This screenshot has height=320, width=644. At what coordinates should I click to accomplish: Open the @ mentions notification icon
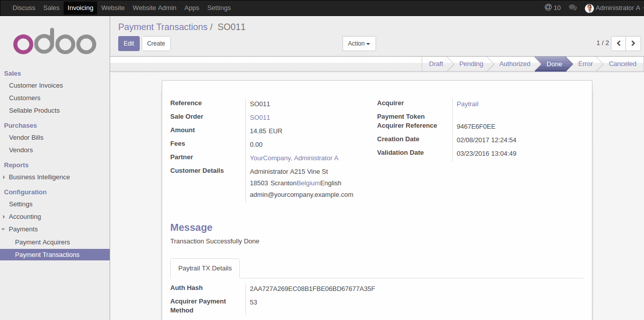(x=552, y=8)
